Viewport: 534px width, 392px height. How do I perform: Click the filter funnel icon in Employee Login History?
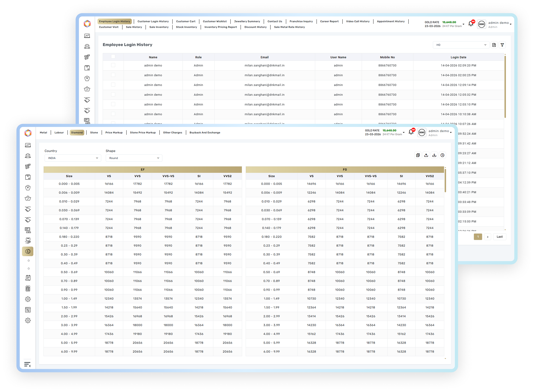502,45
